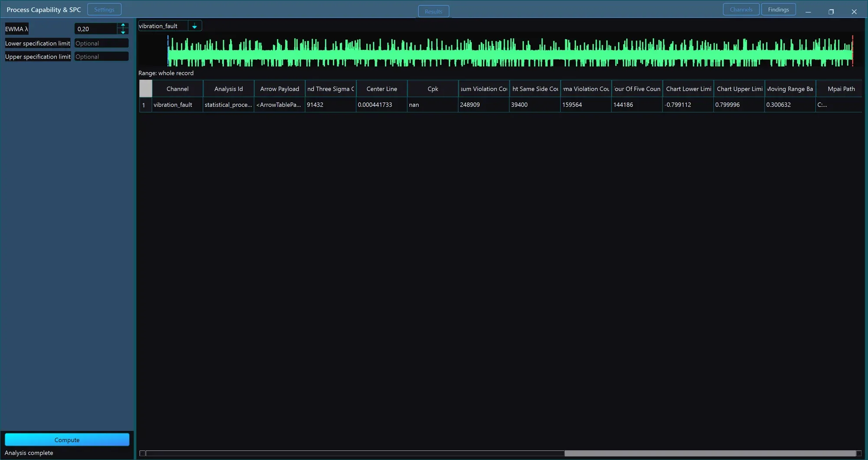Open the Findings panel
The image size is (868, 460).
point(778,10)
